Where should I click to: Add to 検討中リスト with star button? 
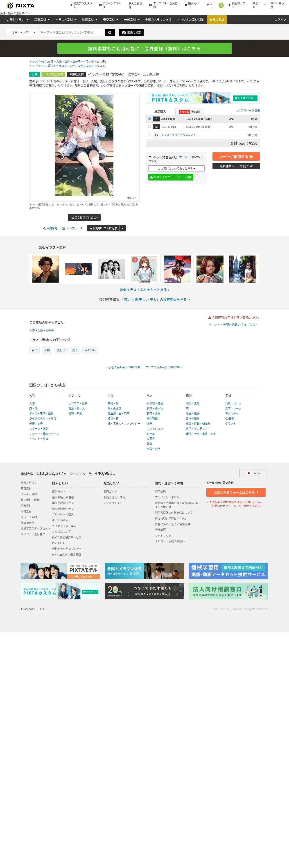[103, 228]
